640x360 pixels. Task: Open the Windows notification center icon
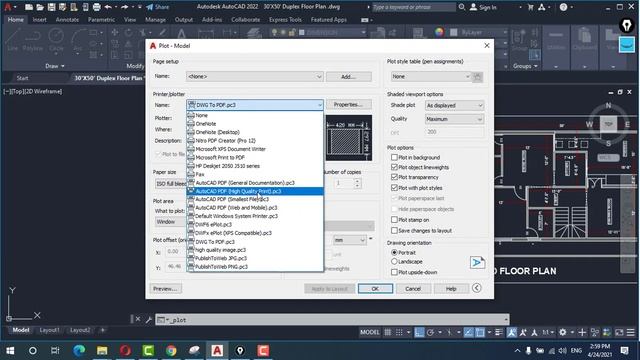pos(624,350)
